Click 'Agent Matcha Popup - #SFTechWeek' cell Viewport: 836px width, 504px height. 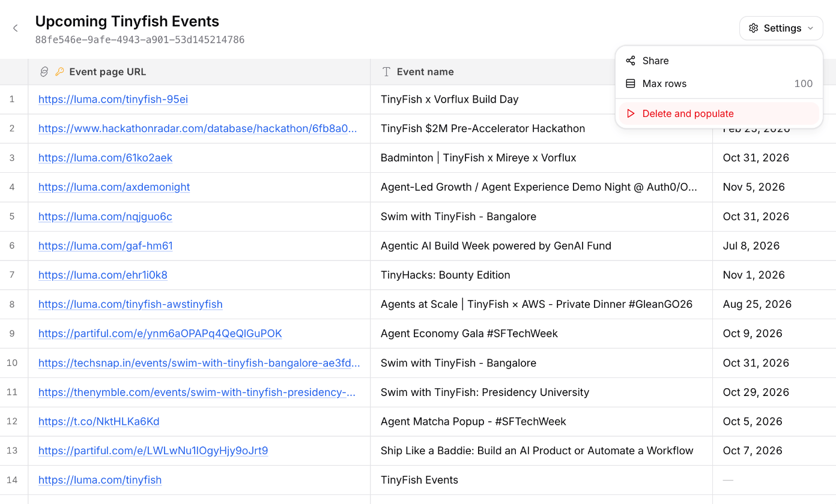coord(541,422)
